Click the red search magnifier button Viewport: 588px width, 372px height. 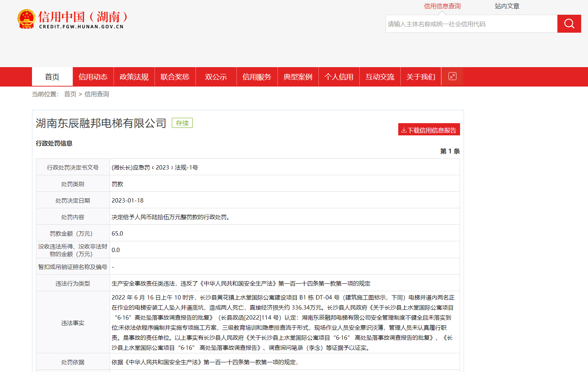569,24
